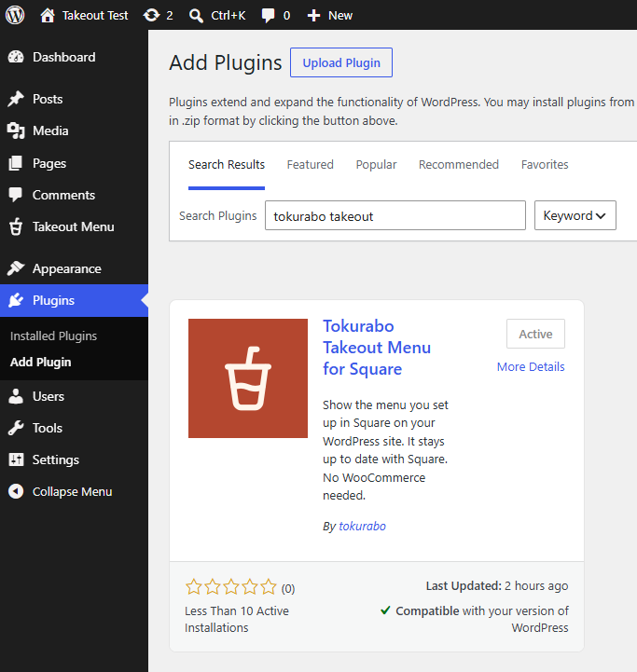Switch to Recommended tab

(459, 165)
